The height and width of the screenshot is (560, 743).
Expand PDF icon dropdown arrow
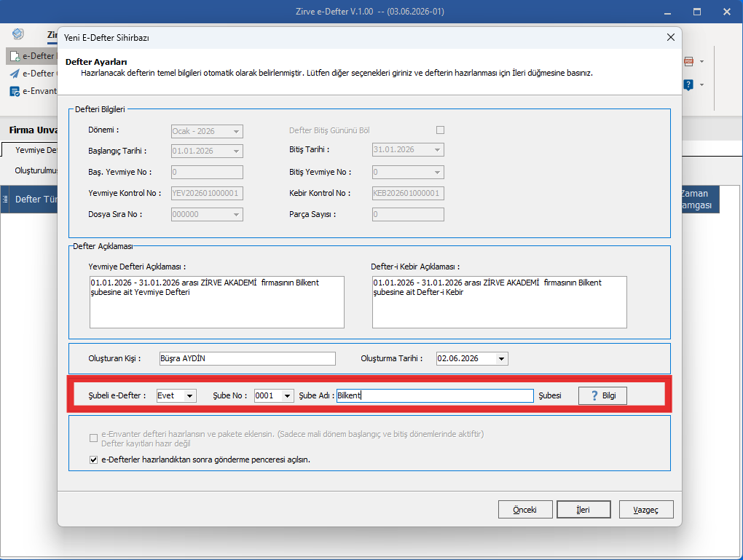[701, 62]
